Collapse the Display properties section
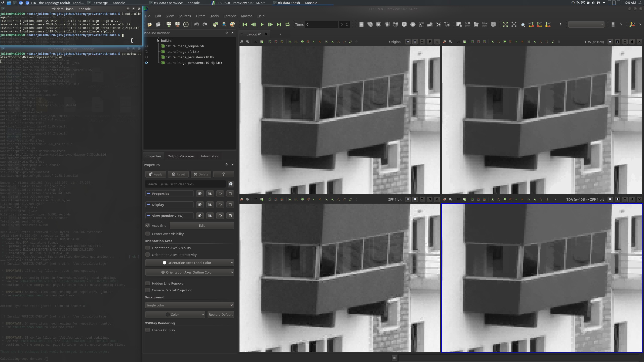The width and height of the screenshot is (644, 362). (x=148, y=205)
